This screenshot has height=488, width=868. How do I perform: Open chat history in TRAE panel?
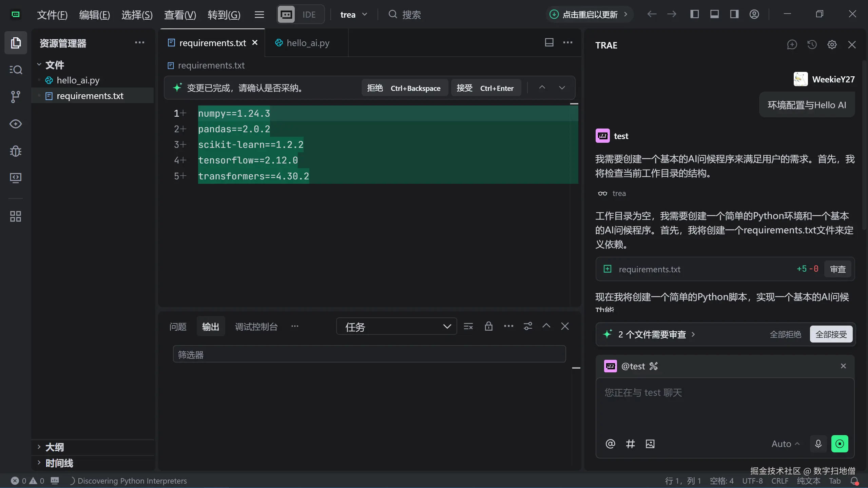pos(812,45)
